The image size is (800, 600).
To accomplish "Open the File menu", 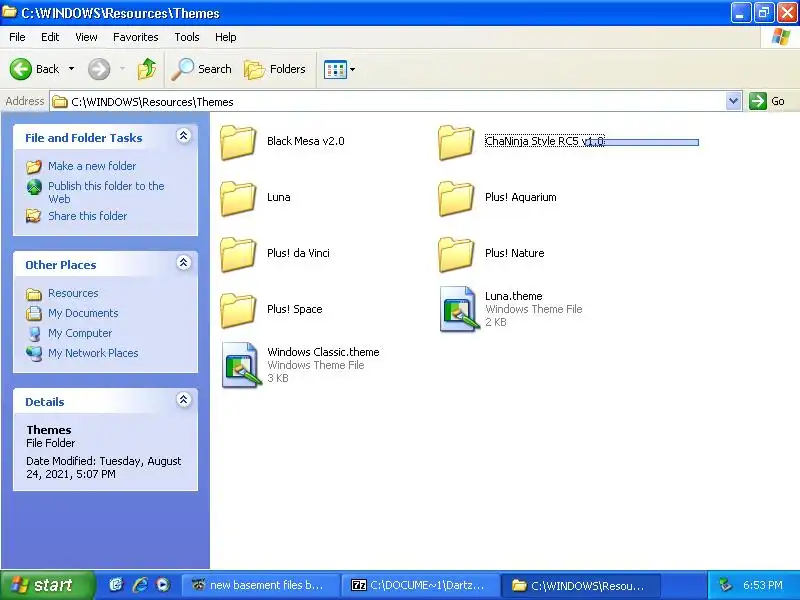I will 17,37.
